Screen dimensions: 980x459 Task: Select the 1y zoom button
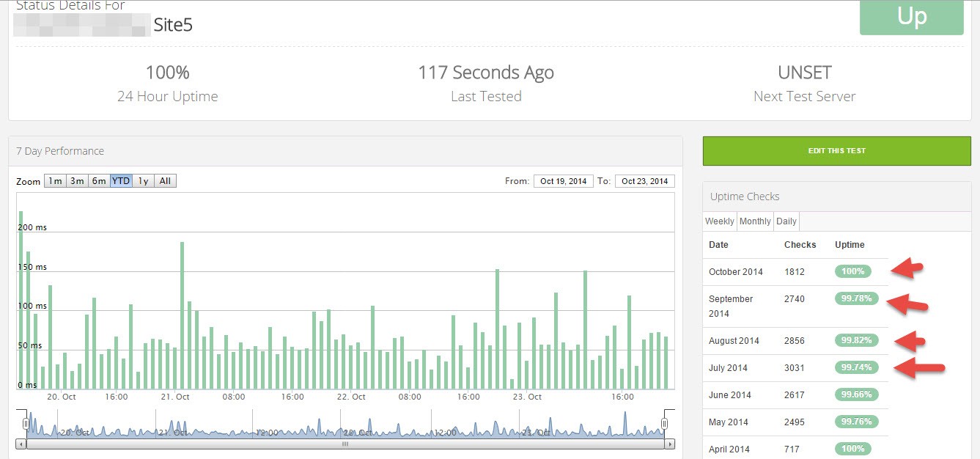(143, 181)
